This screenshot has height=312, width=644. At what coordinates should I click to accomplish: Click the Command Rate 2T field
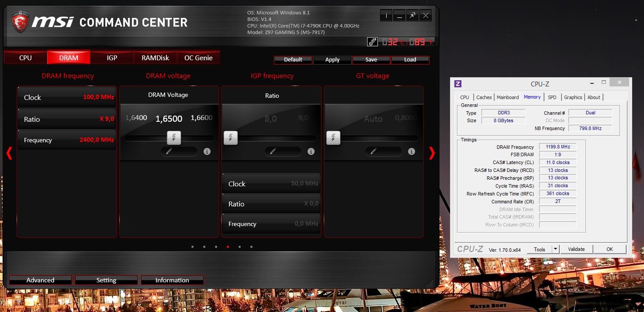click(557, 202)
